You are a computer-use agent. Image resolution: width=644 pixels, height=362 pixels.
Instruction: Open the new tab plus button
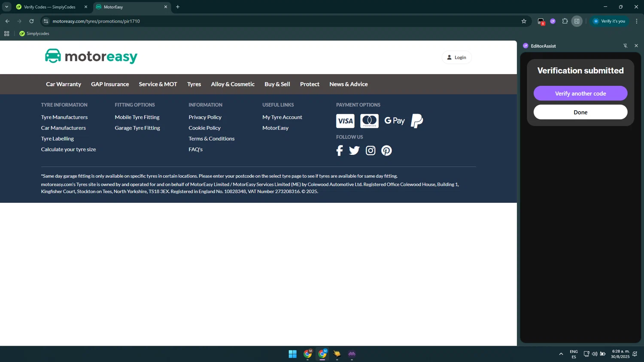pyautogui.click(x=178, y=7)
